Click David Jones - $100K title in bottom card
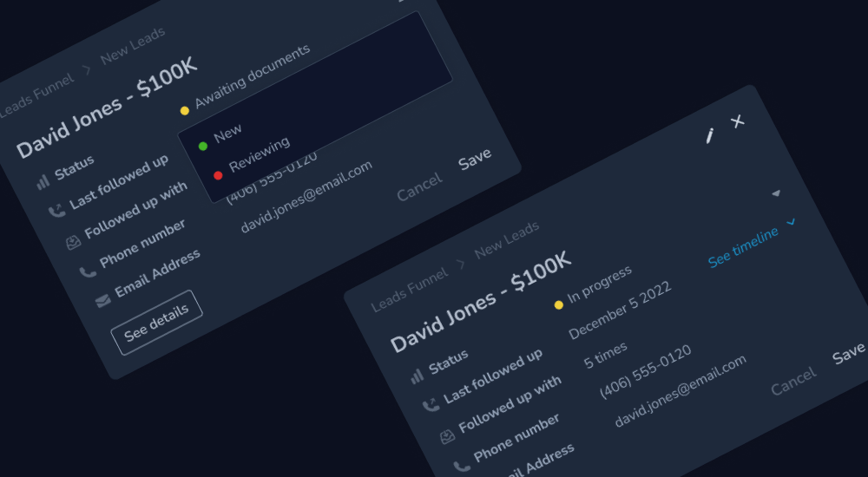This screenshot has height=477, width=868. point(482,302)
